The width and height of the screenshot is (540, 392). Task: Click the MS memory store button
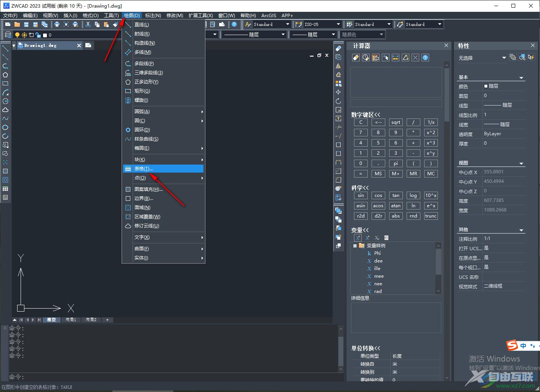[x=378, y=174]
